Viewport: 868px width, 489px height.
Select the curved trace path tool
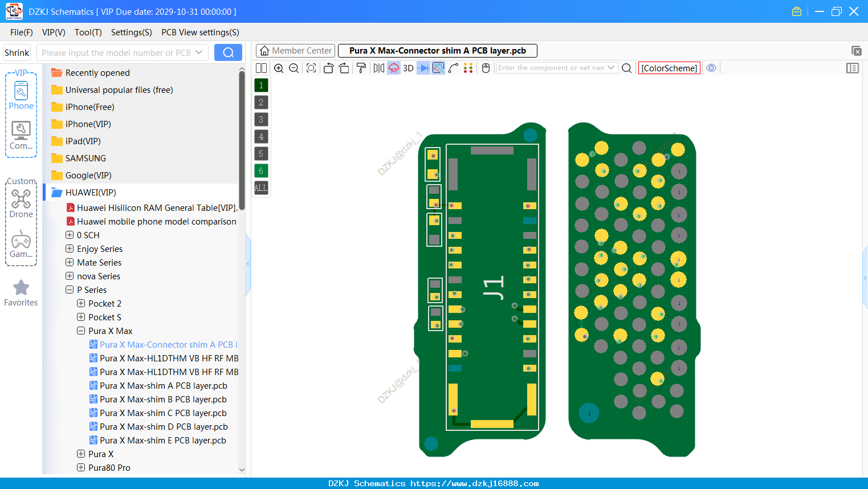pos(453,68)
